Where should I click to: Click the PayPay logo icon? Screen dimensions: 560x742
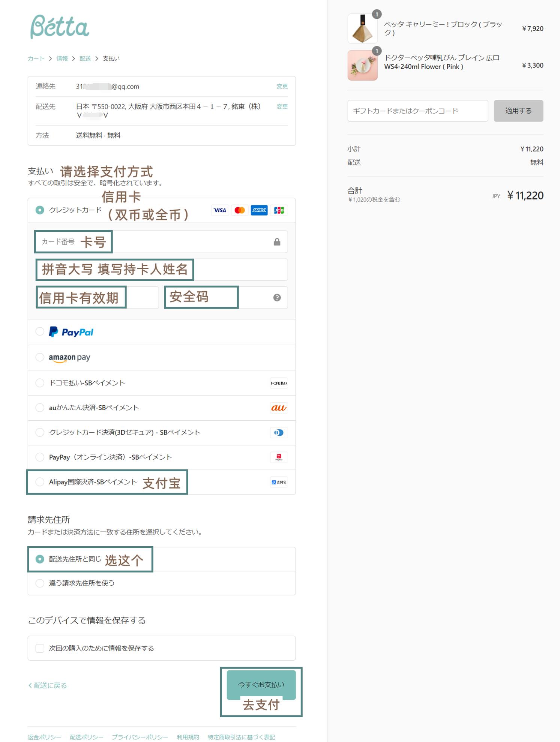tap(279, 457)
